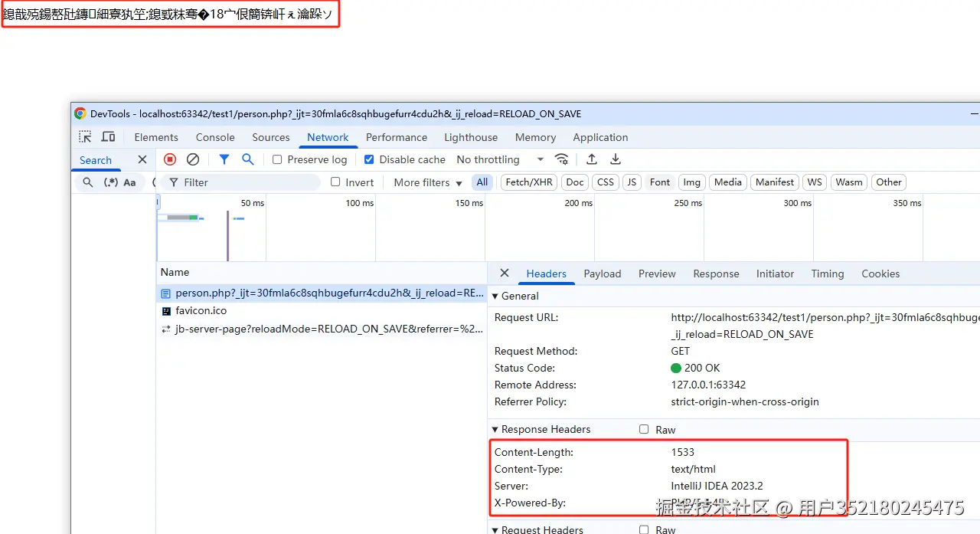
Task: Close the request details pane
Action: (505, 274)
